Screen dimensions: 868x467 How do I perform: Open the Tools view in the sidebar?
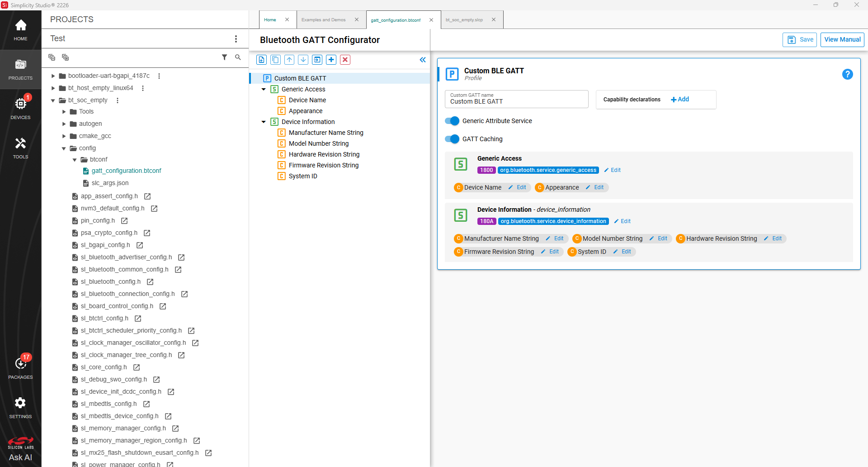coord(20,148)
